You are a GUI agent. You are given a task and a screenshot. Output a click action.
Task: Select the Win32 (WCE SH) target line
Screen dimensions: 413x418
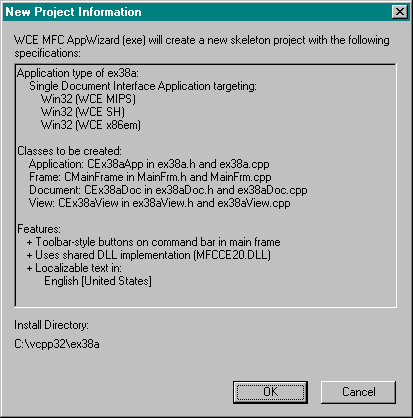tap(83, 112)
